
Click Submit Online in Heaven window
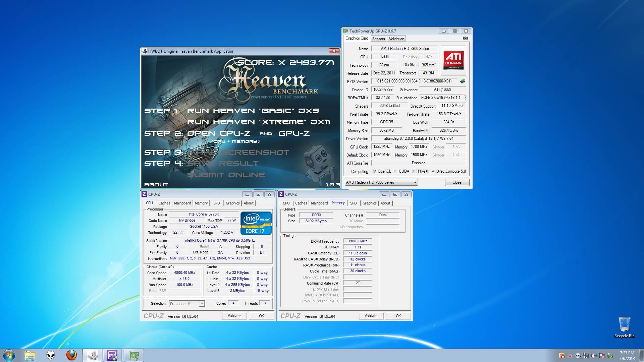coord(226,175)
